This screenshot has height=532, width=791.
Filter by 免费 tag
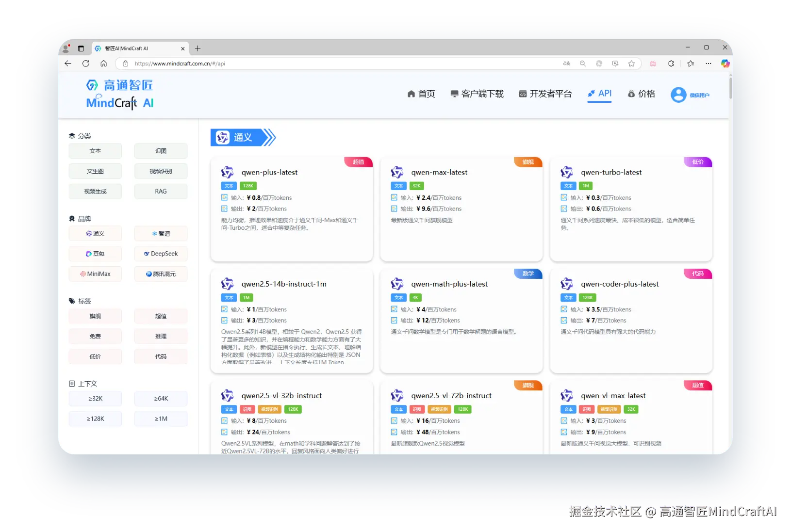click(x=95, y=336)
